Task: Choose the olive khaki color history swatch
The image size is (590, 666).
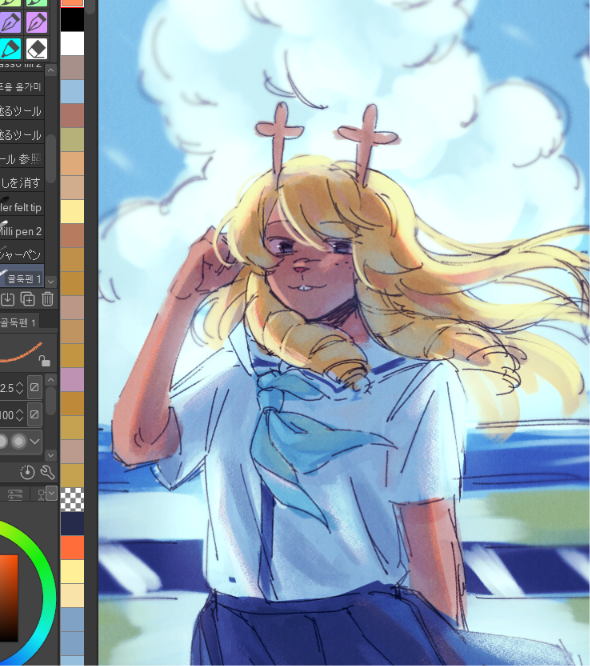Action: tap(72, 140)
